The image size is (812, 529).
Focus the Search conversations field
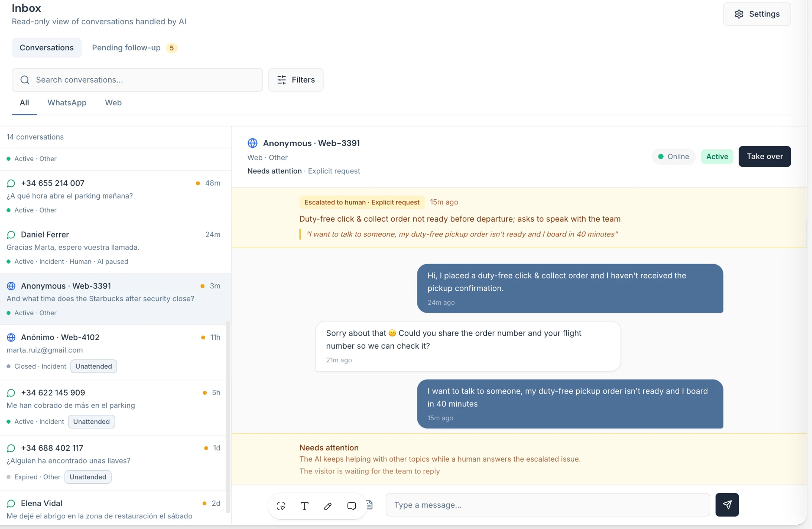[137, 80]
